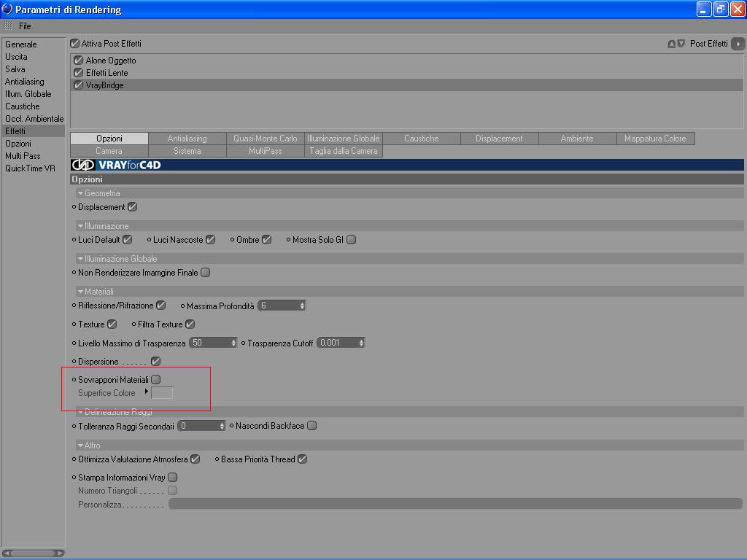Open the MultiPass tab
This screenshot has width=747, height=560.
point(266,151)
